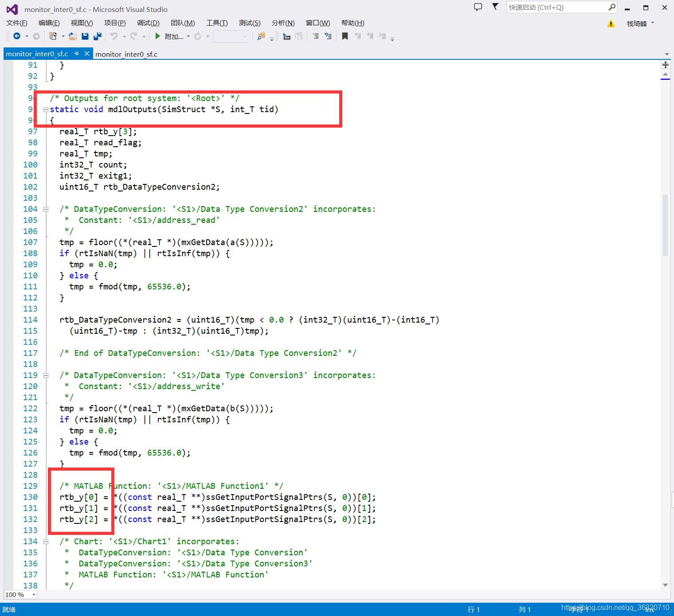Image resolution: width=674 pixels, height=616 pixels.
Task: Open the New Project dropdown arrow
Action: 63,36
